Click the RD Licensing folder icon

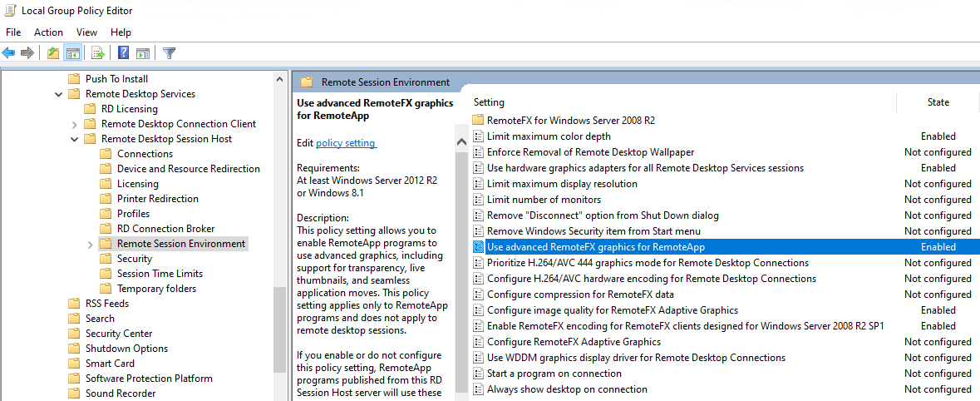pos(90,109)
